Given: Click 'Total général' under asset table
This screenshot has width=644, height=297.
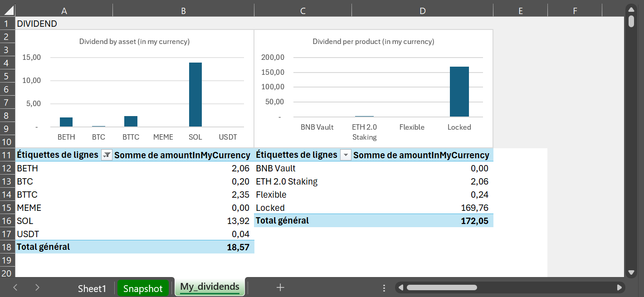Looking at the screenshot, I should click(x=44, y=247).
